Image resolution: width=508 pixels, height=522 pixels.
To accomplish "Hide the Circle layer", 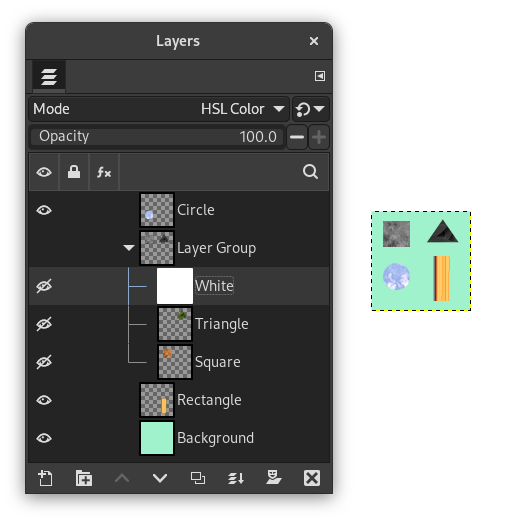I will tap(44, 210).
